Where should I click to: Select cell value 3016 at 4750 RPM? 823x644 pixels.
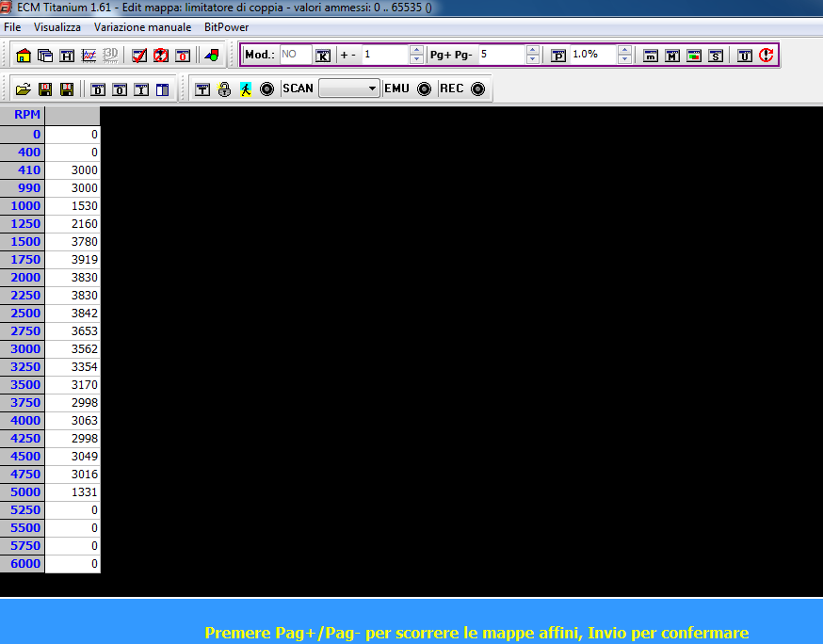(x=73, y=474)
